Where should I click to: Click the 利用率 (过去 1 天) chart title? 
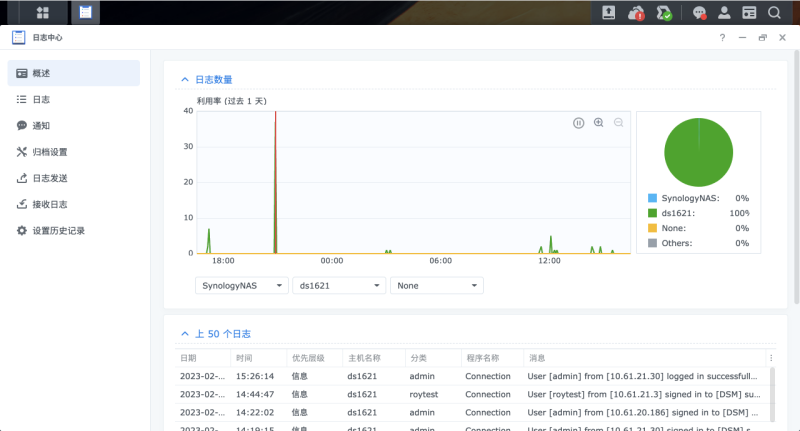pos(232,101)
